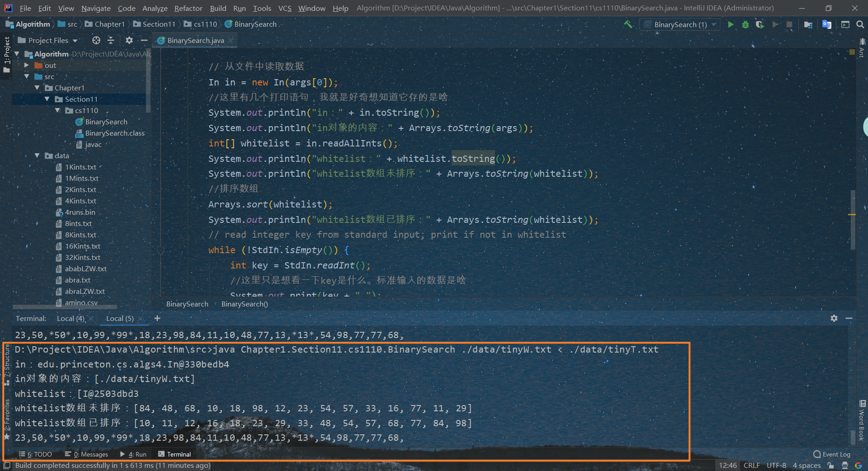Viewport: 868px width, 471px height.
Task: Open the Project Files view dropdown
Action: click(x=47, y=40)
